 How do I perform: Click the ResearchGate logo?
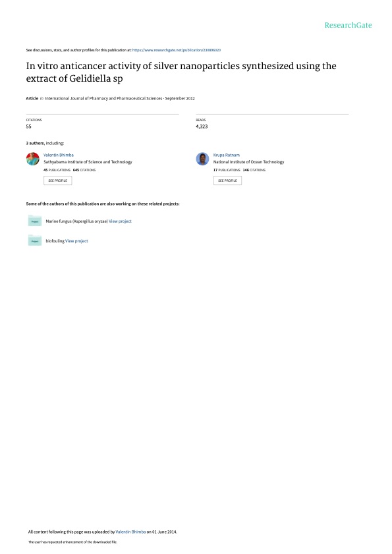(348, 25)
